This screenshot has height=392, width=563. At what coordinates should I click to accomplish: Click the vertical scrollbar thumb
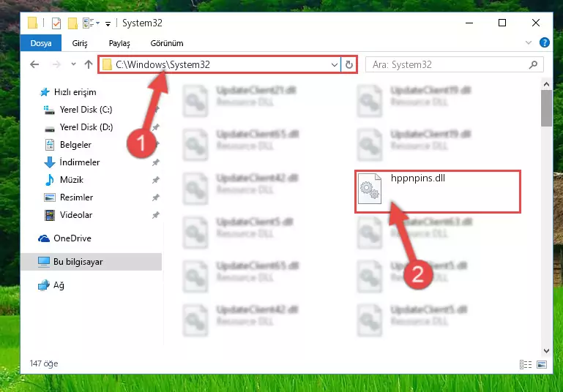pyautogui.click(x=546, y=108)
